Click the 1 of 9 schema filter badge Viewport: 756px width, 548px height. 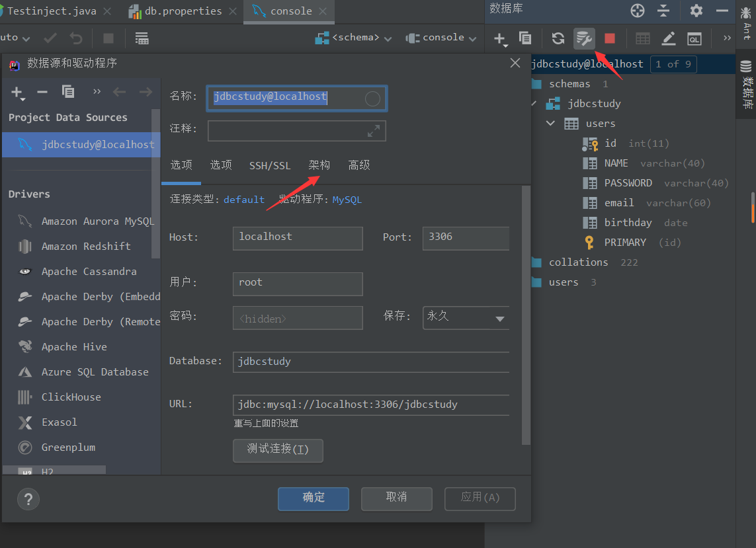[673, 64]
